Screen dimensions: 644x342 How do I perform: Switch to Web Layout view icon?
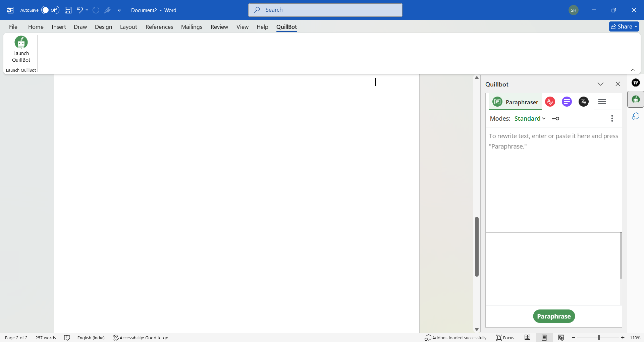pyautogui.click(x=561, y=338)
